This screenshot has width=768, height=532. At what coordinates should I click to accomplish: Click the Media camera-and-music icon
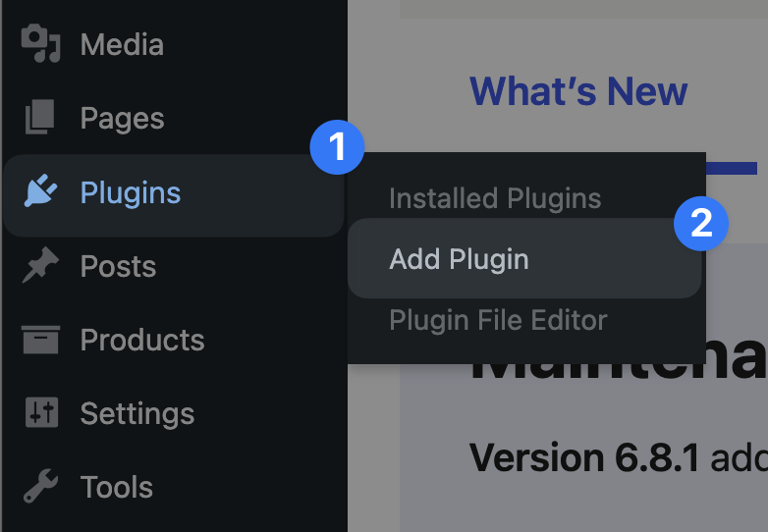tap(40, 44)
